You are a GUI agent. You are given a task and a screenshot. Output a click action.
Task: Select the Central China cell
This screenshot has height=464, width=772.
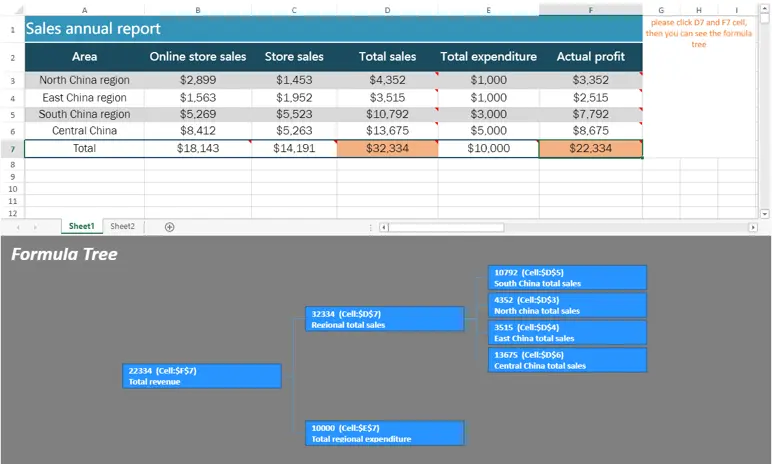pyautogui.click(x=85, y=131)
